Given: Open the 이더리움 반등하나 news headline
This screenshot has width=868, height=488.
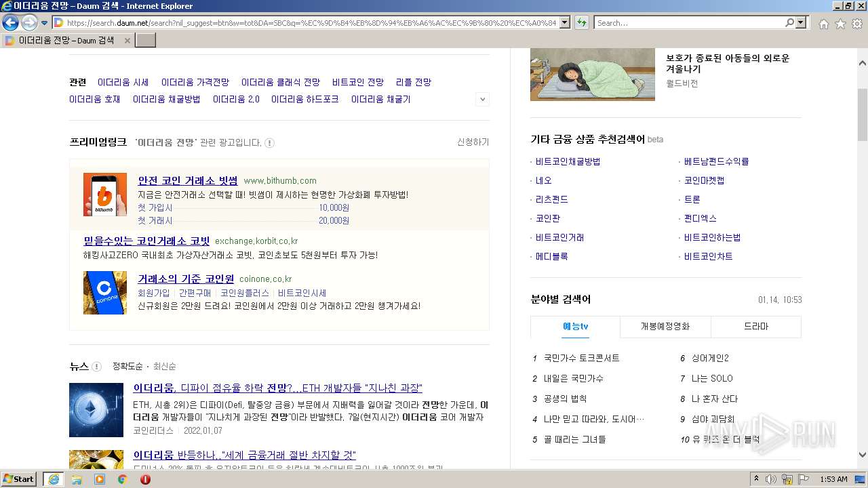Looking at the screenshot, I should [244, 455].
